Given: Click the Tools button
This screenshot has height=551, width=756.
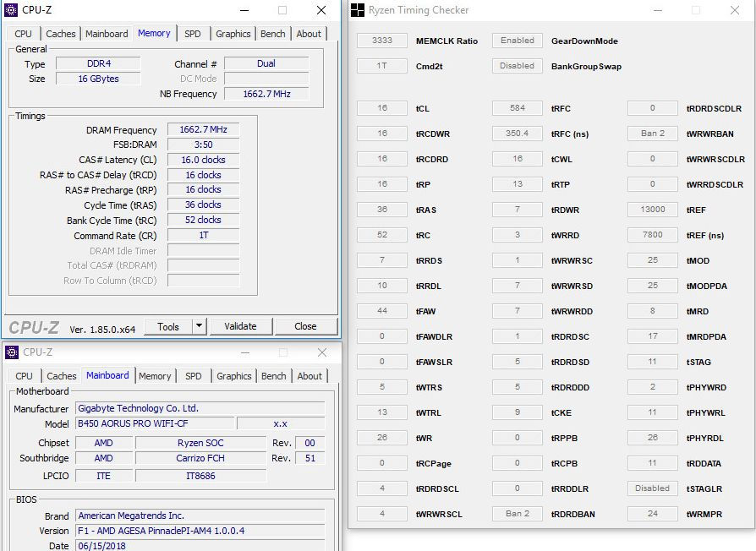Looking at the screenshot, I should tap(168, 326).
